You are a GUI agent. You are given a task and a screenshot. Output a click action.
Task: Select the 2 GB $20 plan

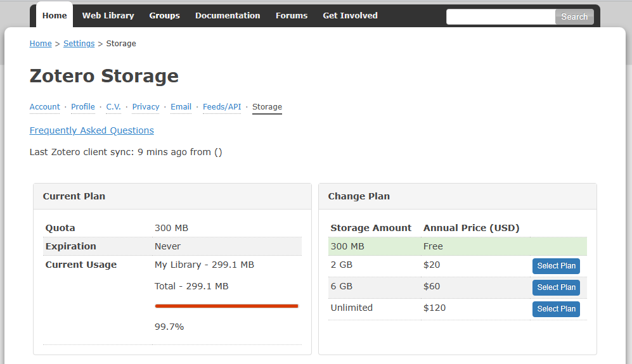[x=556, y=266]
